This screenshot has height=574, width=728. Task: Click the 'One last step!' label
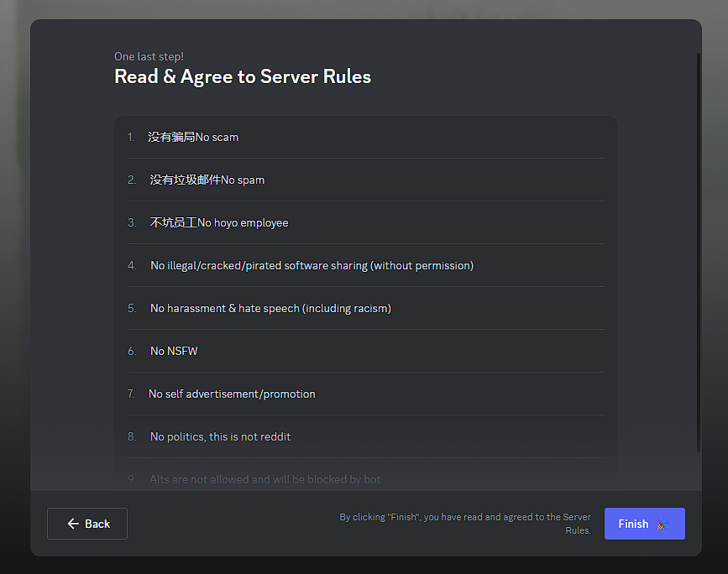coord(149,56)
